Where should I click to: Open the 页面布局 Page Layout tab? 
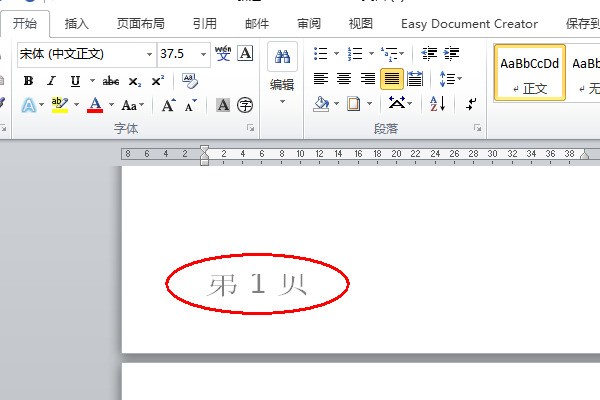[x=140, y=24]
